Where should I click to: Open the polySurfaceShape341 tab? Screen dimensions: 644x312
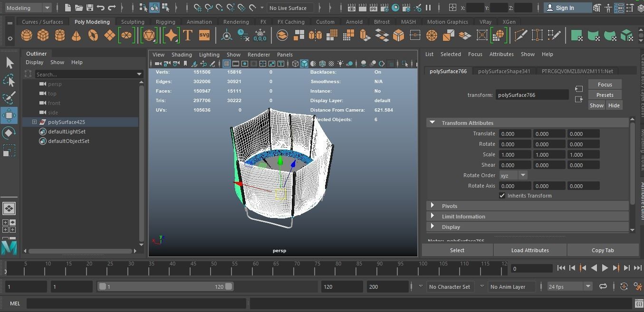(504, 71)
